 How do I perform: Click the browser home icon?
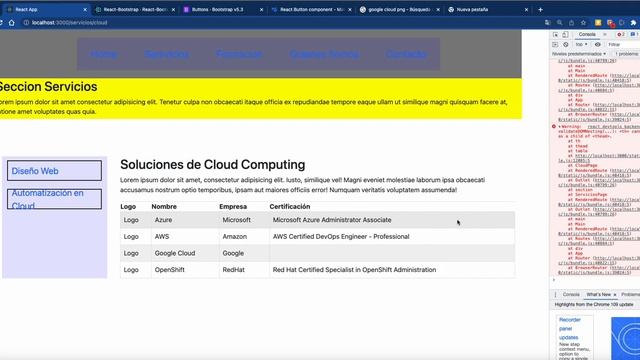pos(11,23)
